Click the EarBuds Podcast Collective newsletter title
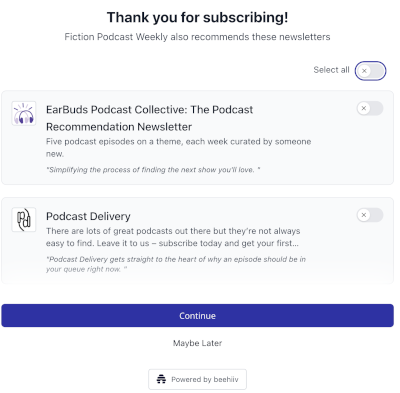Image resolution: width=400 pixels, height=393 pixels. point(149,118)
